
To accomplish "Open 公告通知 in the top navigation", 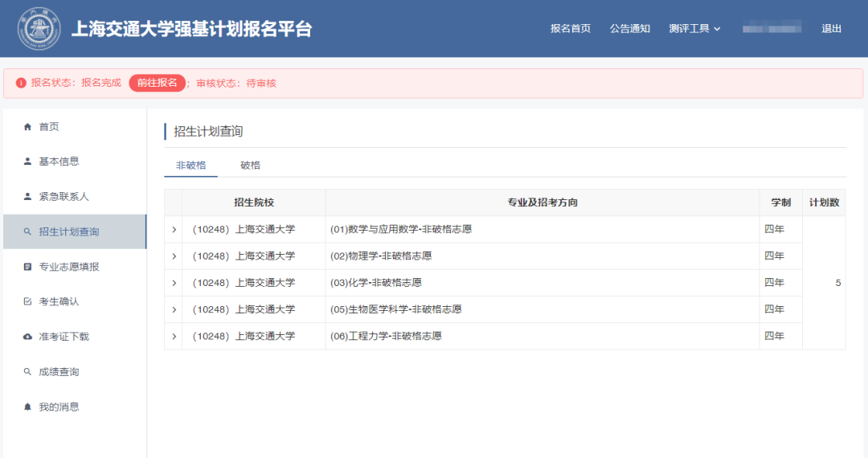I will (629, 29).
